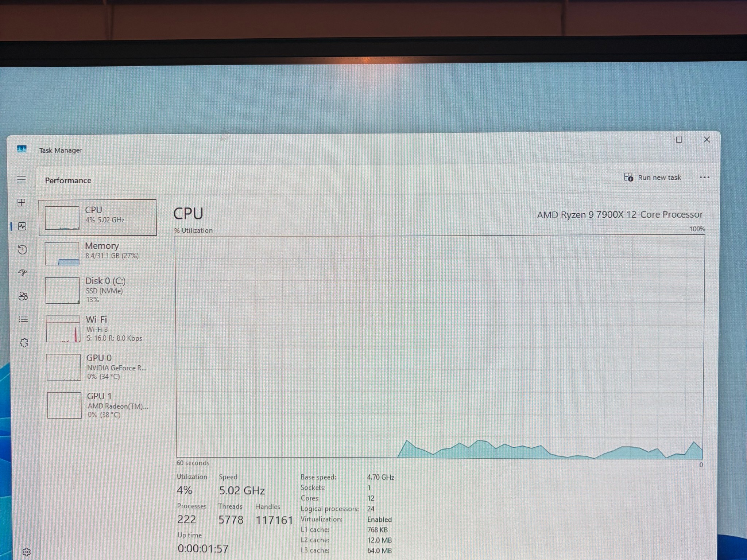Click the 5778 threads count

[x=231, y=520]
